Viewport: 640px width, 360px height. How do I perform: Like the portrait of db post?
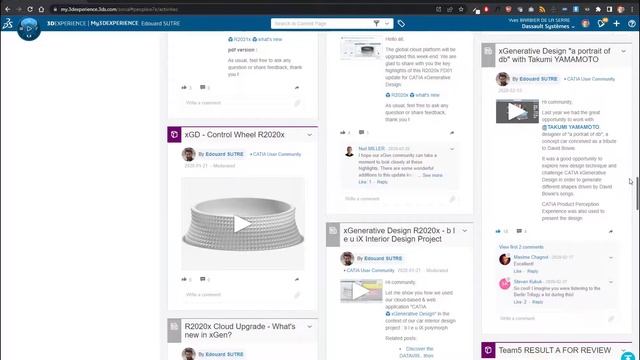tap(498, 231)
